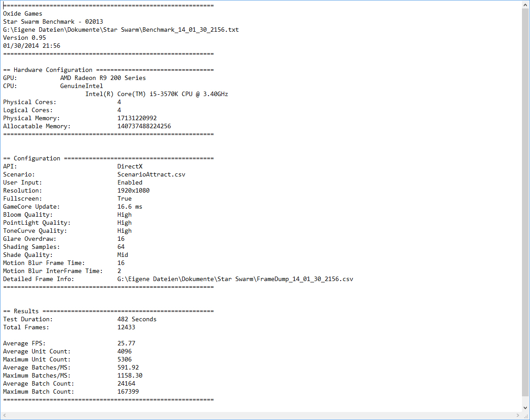Click the "ToneCurve Quality:" label

pyautogui.click(x=35, y=231)
